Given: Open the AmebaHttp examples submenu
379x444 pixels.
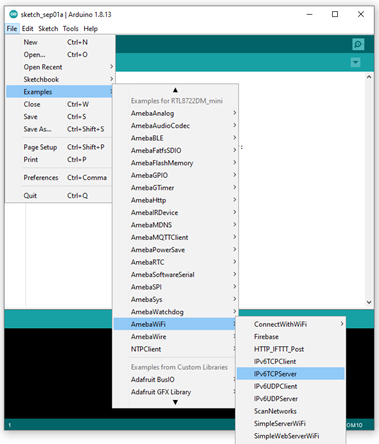Looking at the screenshot, I should pos(175,200).
